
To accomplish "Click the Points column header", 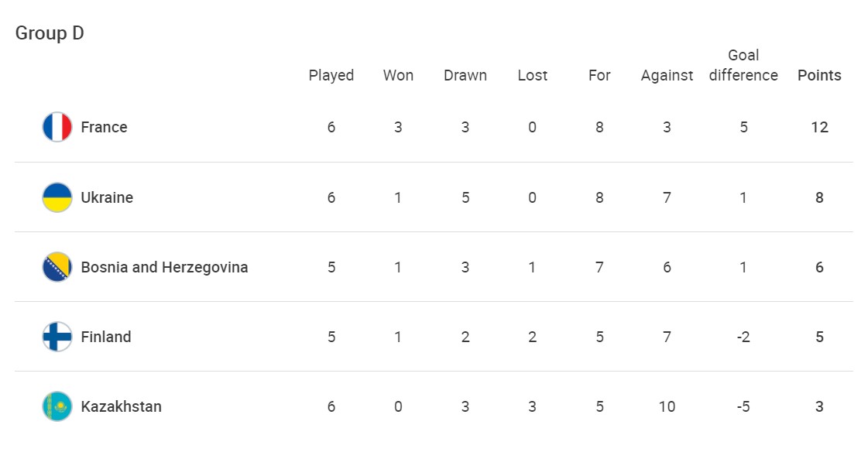I will click(819, 75).
